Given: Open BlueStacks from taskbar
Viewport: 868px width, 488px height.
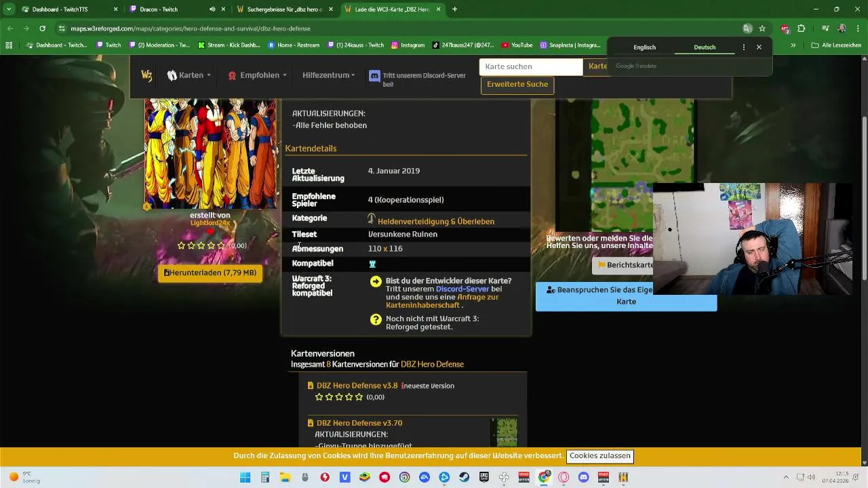Looking at the screenshot, I should point(365,477).
